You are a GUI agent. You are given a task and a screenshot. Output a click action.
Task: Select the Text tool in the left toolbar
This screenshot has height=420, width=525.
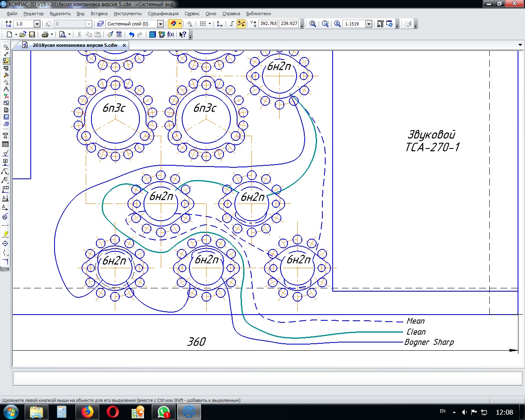pos(5,135)
